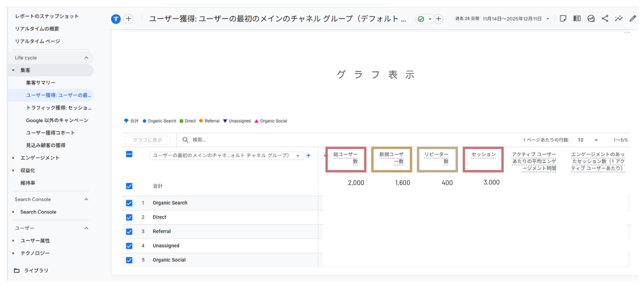Open the Insights sparkline icon
The width and height of the screenshot is (644, 283).
click(x=619, y=19)
